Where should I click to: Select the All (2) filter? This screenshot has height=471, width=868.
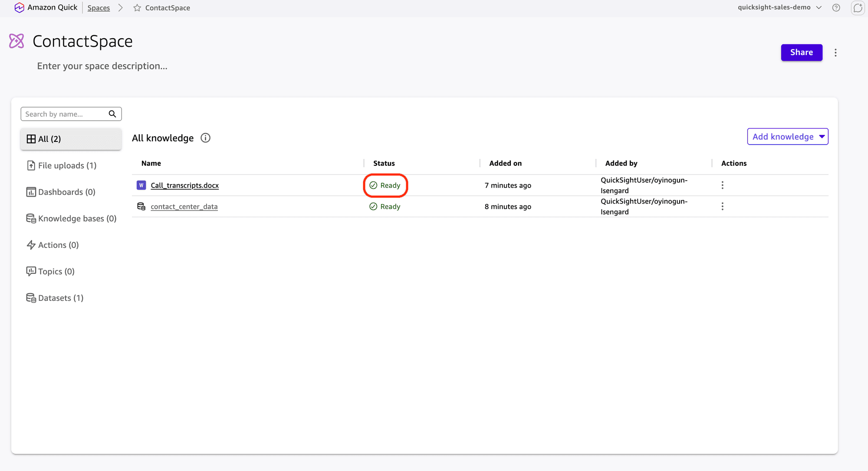click(x=71, y=139)
